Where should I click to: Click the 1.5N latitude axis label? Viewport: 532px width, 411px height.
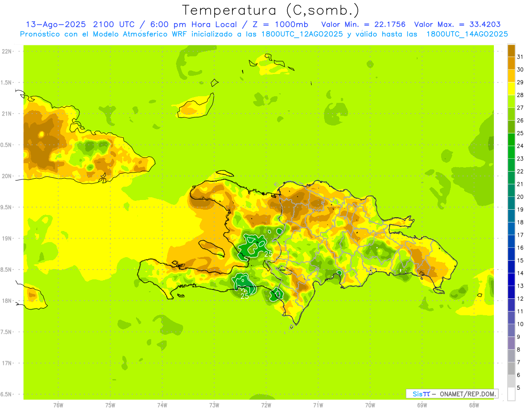point(6,82)
